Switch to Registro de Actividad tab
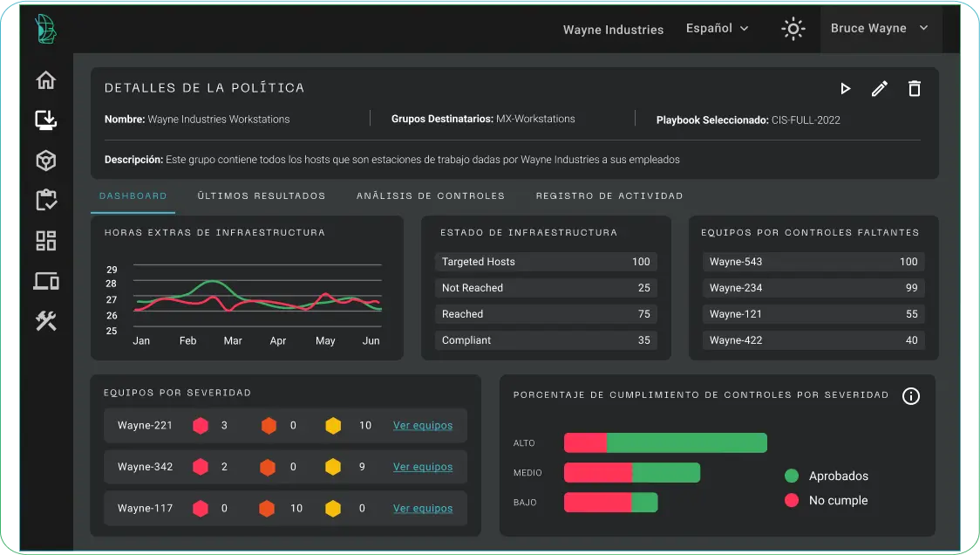Viewport: 980px width, 555px height. 609,195
